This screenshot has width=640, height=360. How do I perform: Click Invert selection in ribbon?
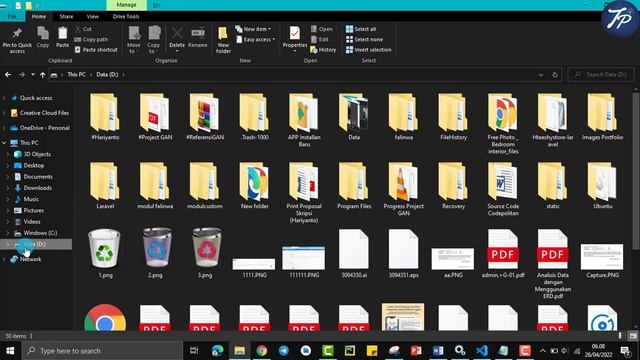point(369,50)
